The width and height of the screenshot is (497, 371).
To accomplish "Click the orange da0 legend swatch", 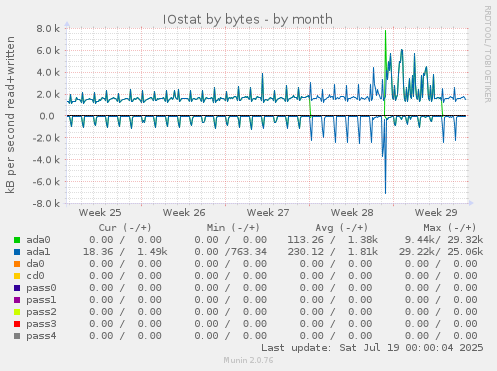I will click(17, 264).
